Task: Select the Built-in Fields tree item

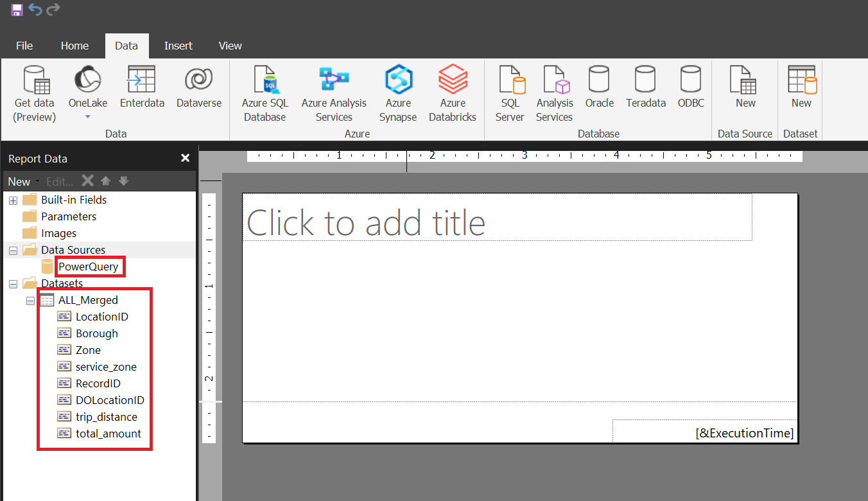Action: point(74,200)
